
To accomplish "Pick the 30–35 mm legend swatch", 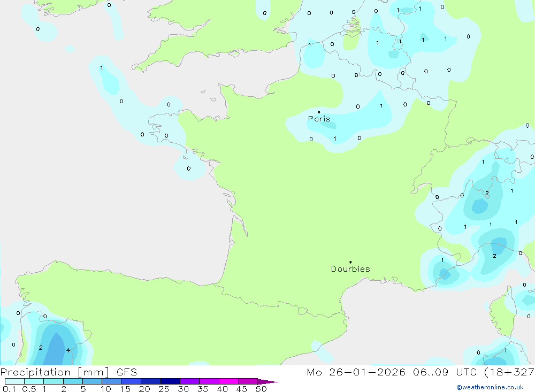I will coord(190,381).
